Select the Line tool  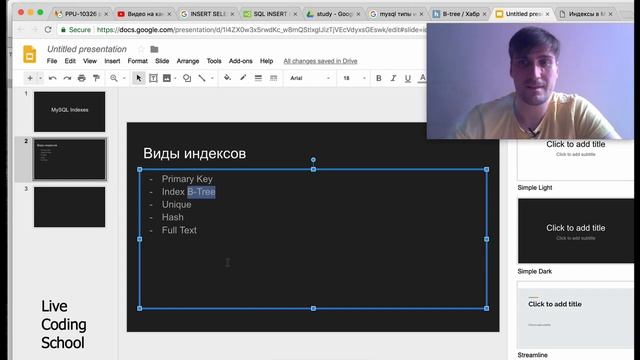(202, 78)
